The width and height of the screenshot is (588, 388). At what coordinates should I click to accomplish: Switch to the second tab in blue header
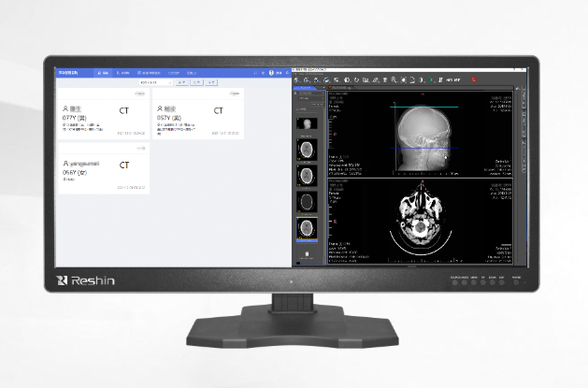click(x=123, y=72)
